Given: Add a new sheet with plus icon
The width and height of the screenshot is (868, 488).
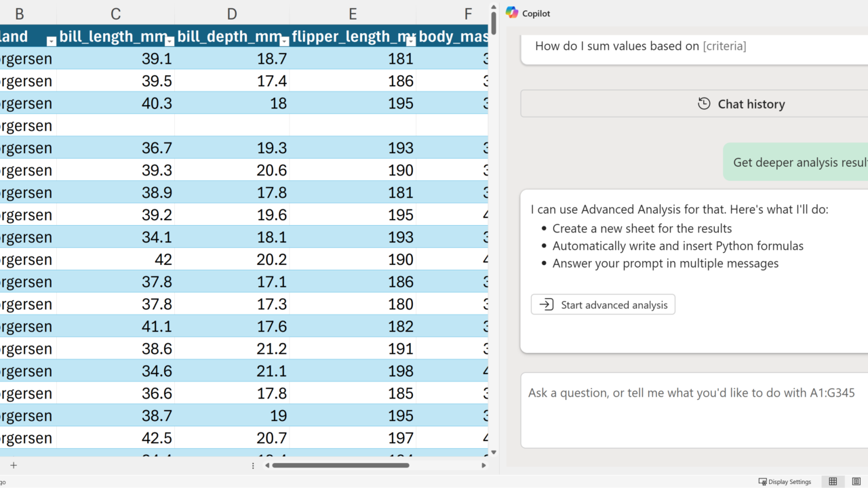Looking at the screenshot, I should click(13, 465).
